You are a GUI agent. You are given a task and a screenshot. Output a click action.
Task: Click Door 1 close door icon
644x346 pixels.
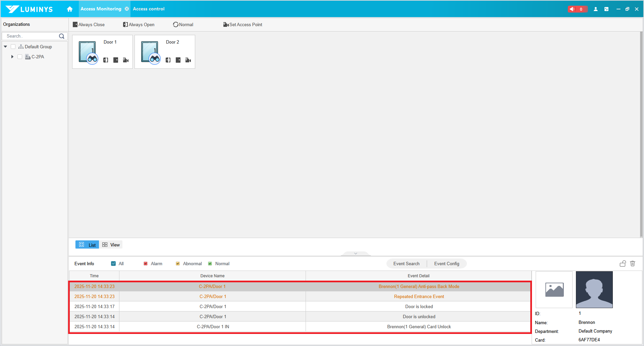116,60
